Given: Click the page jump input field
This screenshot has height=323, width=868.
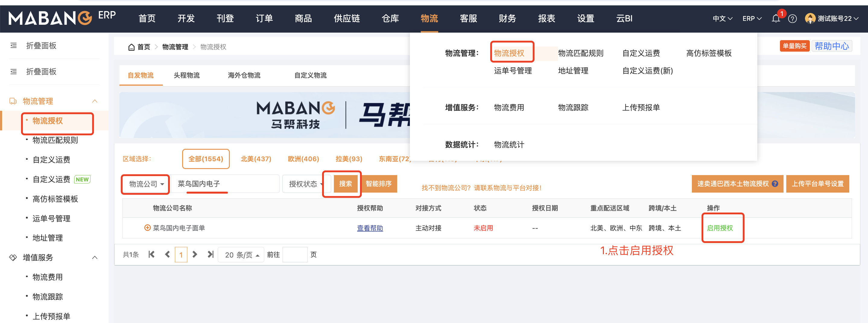Looking at the screenshot, I should pos(295,255).
